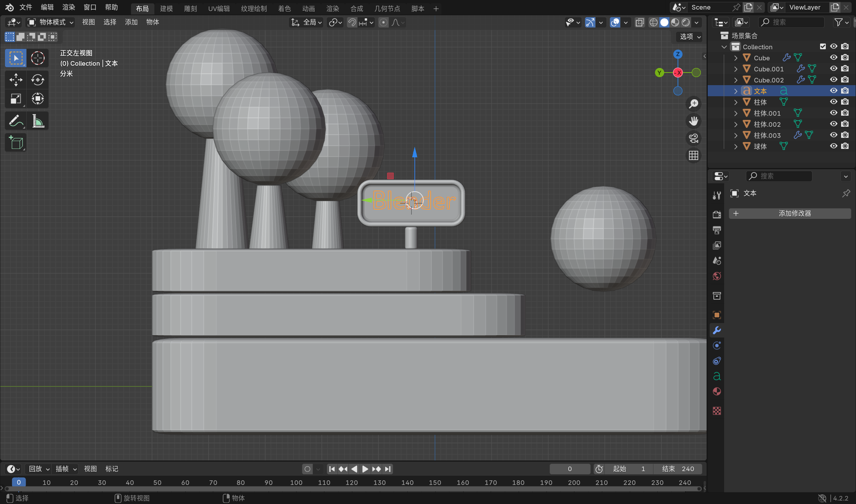Switch to the 建模 workspace tab
The image size is (856, 504).
click(166, 8)
